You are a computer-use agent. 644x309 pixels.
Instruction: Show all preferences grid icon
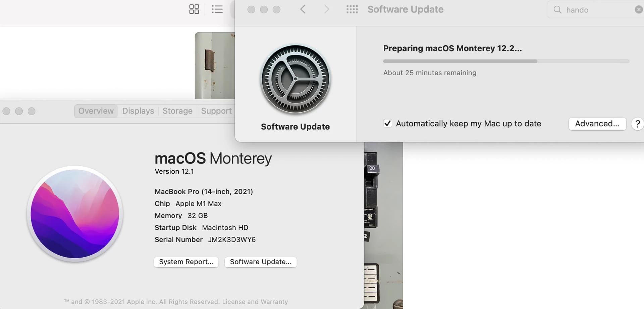(352, 9)
